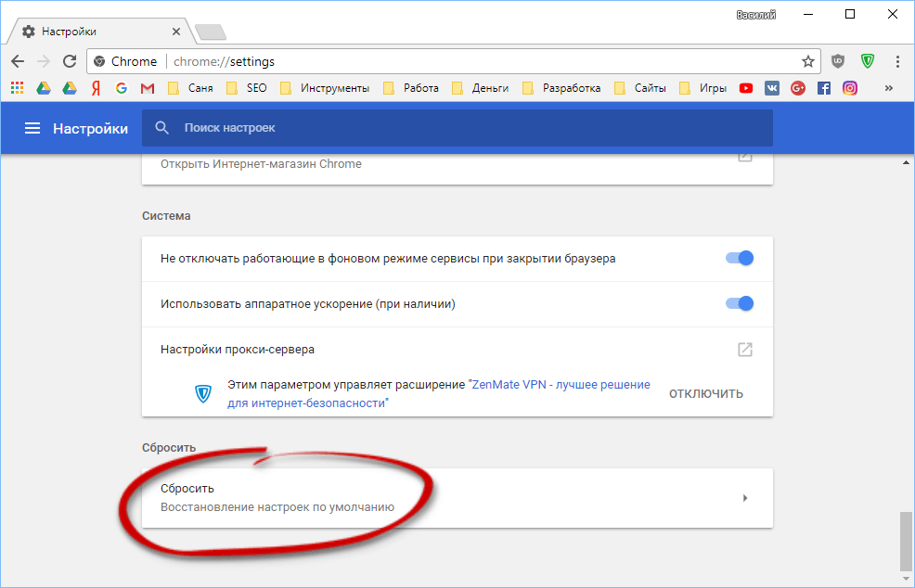
Task: Open the Gmail bookmark icon
Action: tap(147, 88)
